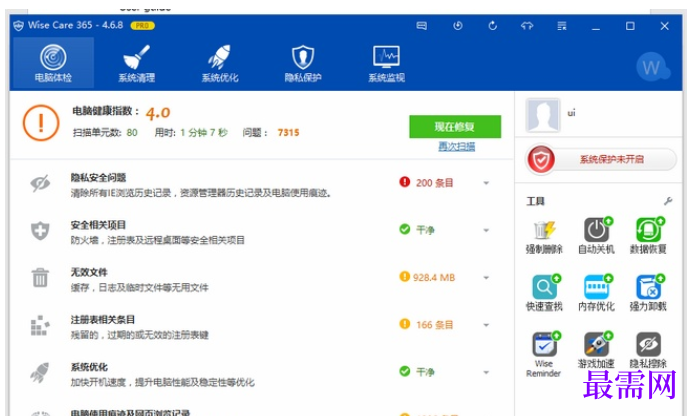This screenshot has height=416, width=695.
Task: Launch the 快速查找 tool
Action: pos(544,293)
